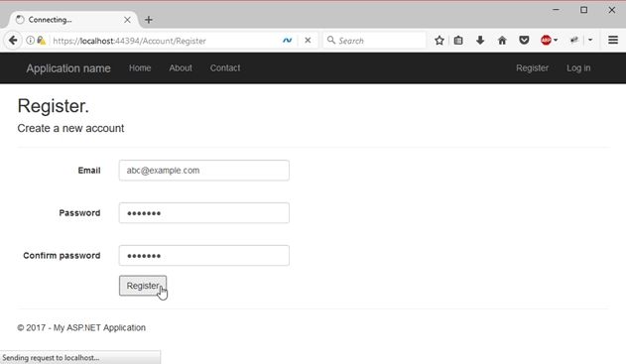Go to browser Home icon
Viewport: 626px width, 364px height.
(502, 41)
